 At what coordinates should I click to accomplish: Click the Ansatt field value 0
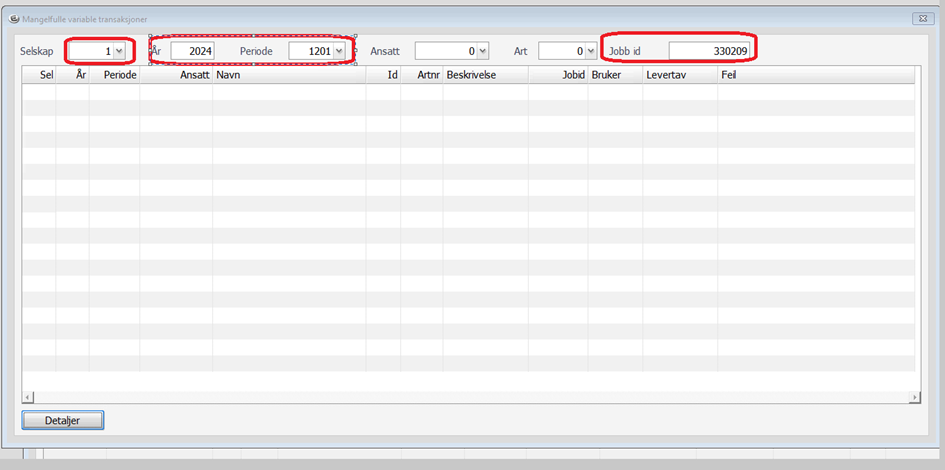pos(446,52)
